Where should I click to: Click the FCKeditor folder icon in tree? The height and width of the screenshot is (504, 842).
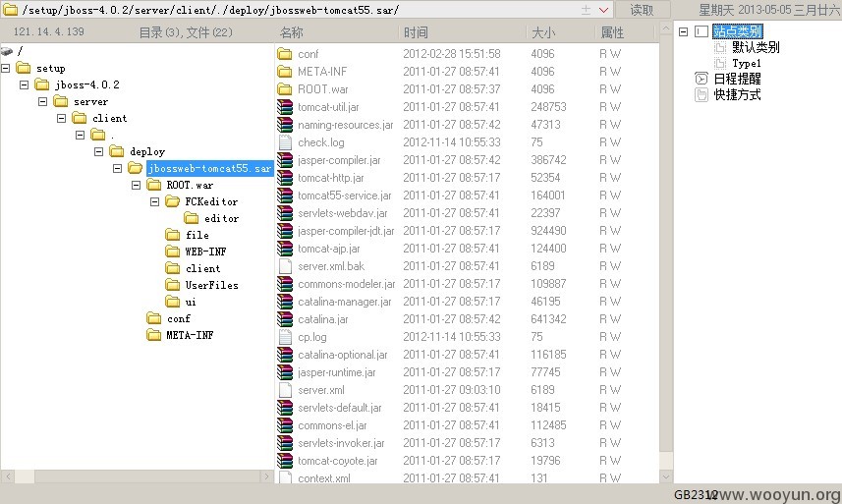point(172,201)
